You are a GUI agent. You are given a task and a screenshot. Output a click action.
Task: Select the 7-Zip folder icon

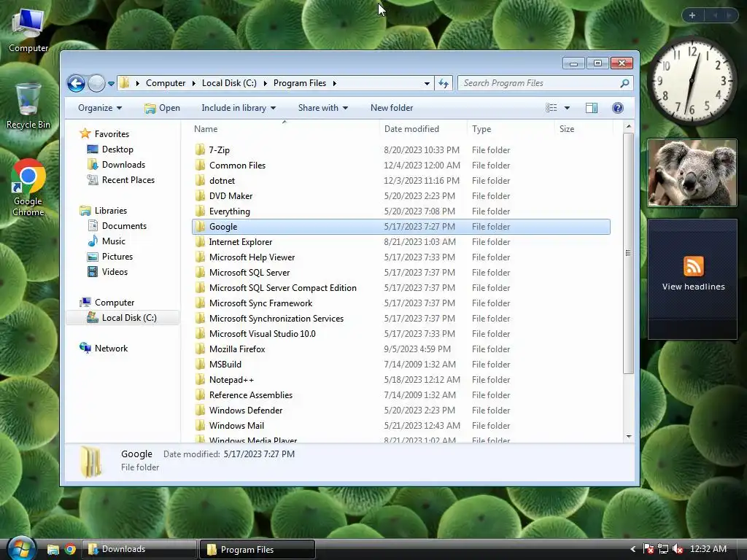pos(200,149)
